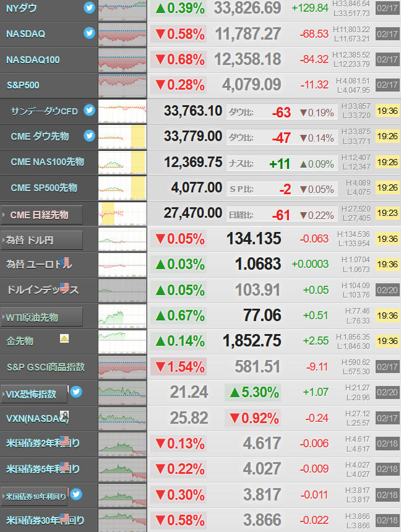Viewport: 401px width, 532px height.
Task: Click the 30-year yield value 3.866
Action: click(x=262, y=520)
